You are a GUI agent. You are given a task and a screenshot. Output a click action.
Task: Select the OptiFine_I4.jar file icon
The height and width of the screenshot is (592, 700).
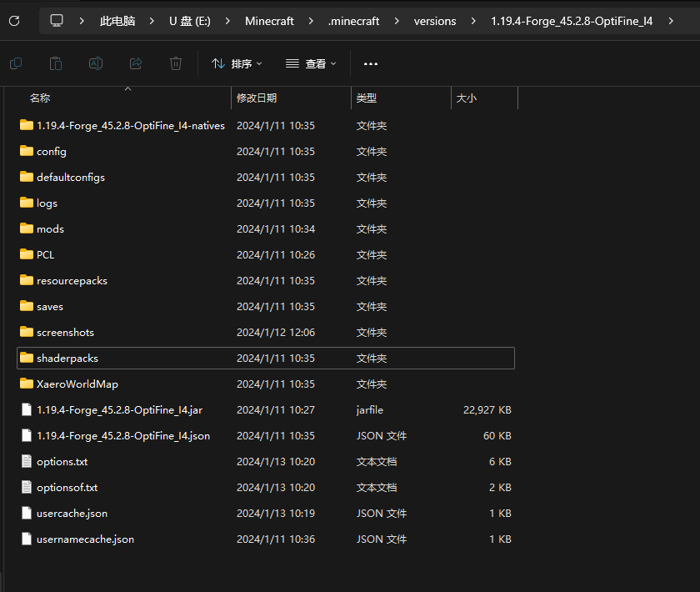coord(27,409)
